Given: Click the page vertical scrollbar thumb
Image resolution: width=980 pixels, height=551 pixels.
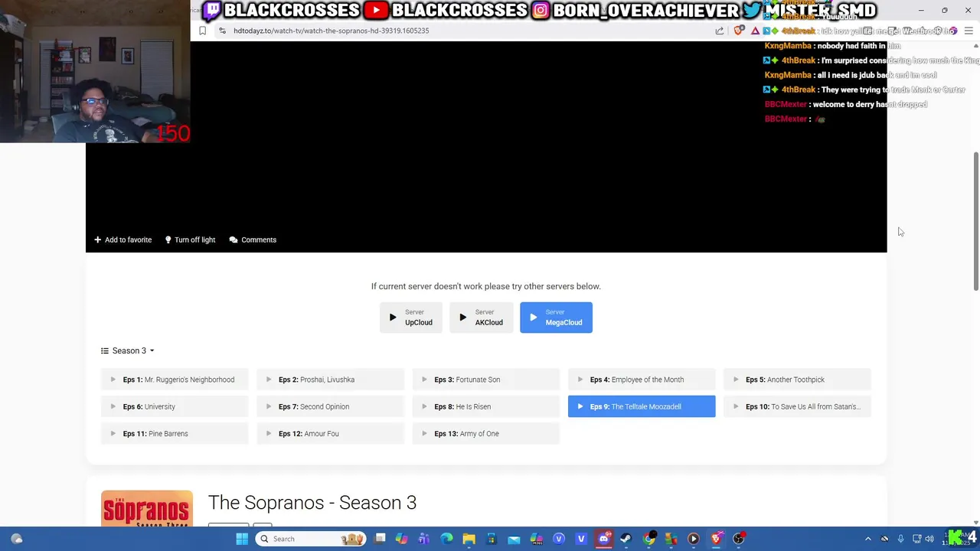Looking at the screenshot, I should 975,221.
